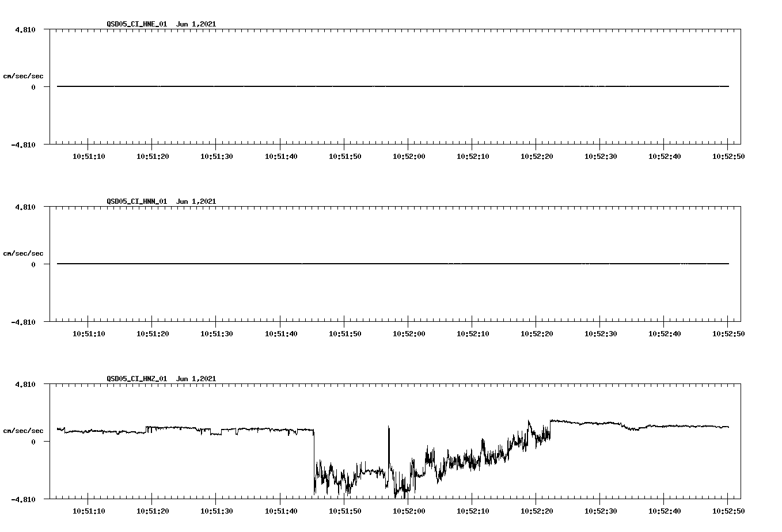Image resolution: width=782 pixels, height=532 pixels.
Task: Click the 10:51:50 time label under HNN chart
Action: click(345, 334)
